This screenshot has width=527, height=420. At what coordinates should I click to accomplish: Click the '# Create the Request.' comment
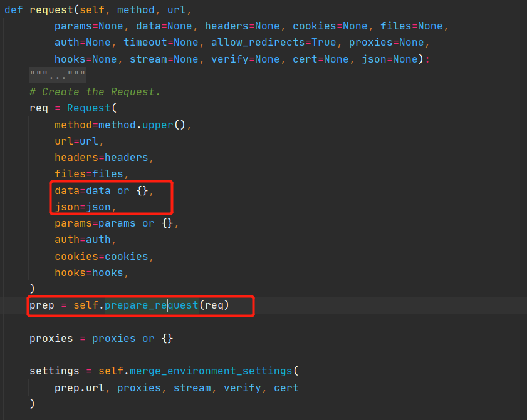pos(95,92)
